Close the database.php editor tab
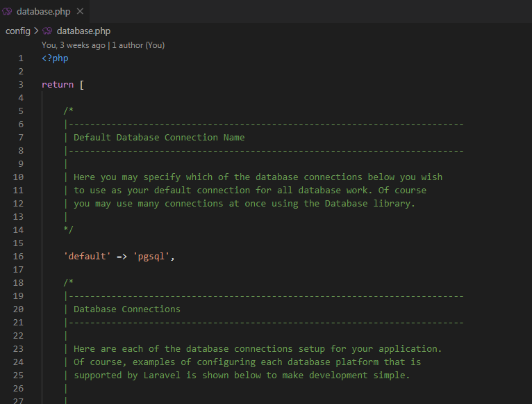The width and height of the screenshot is (532, 404). [x=80, y=12]
